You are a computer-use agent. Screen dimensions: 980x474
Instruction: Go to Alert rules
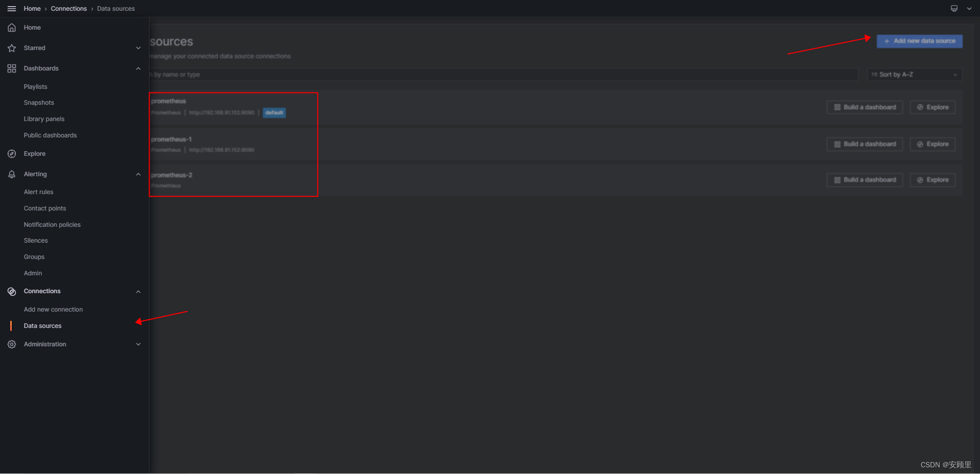[x=39, y=192]
